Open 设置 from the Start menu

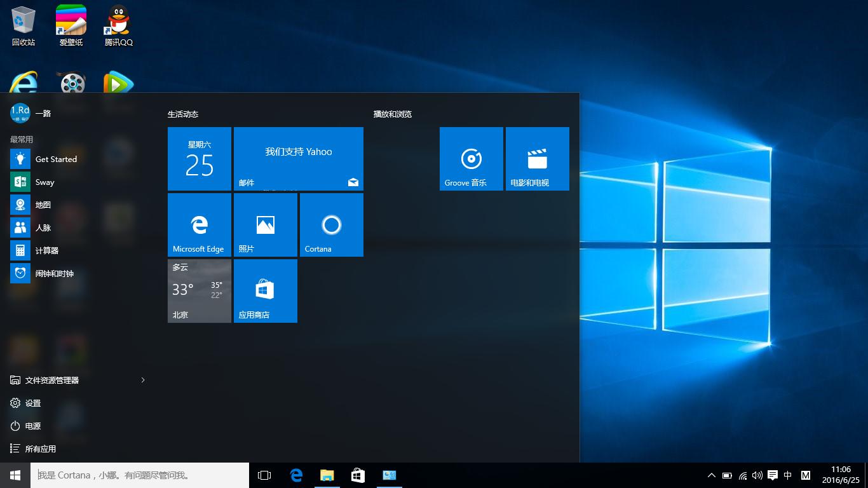tap(33, 403)
